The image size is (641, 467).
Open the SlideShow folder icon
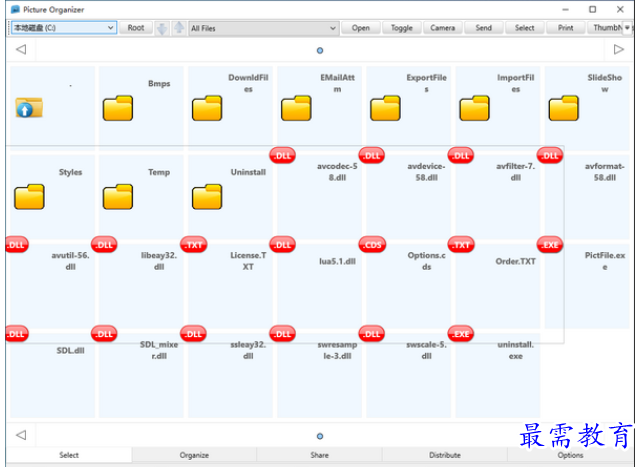point(563,108)
